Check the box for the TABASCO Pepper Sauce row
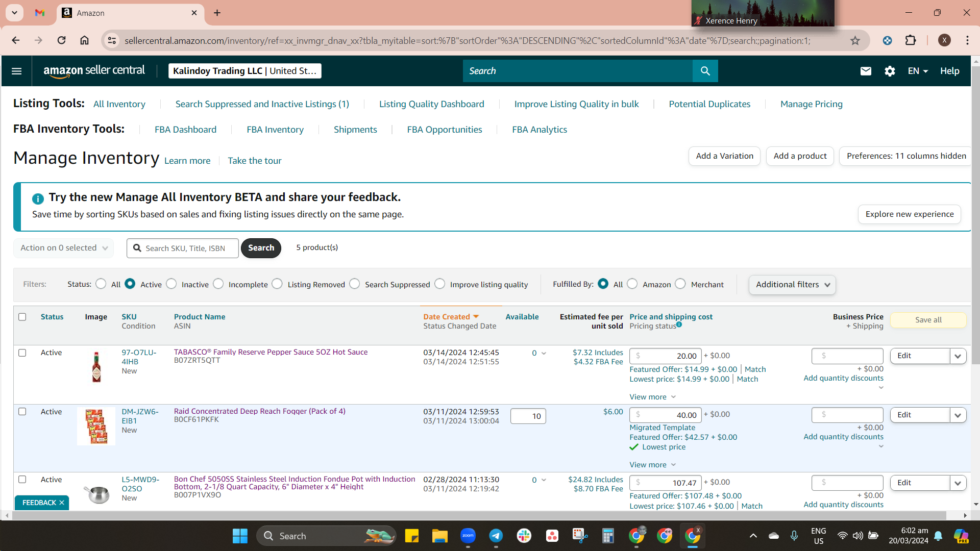This screenshot has width=980, height=551. coord(22,353)
